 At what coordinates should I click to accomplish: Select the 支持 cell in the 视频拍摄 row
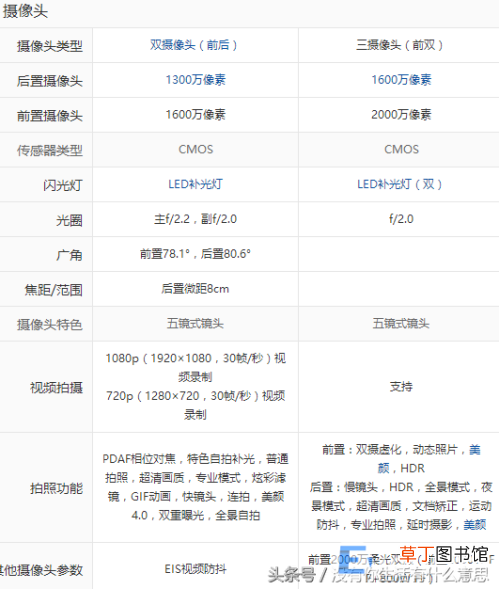pos(401,386)
